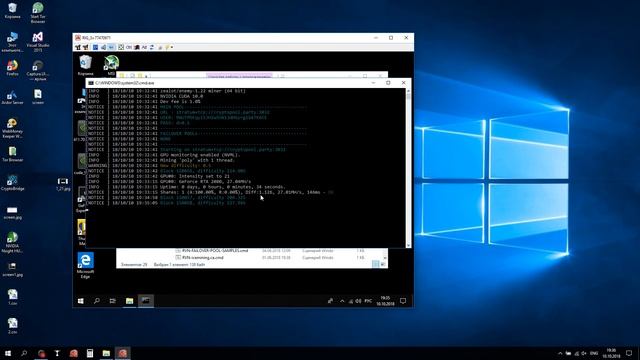
Task: Launch Microsoft Edge on the remote desktop
Action: (x=85, y=265)
